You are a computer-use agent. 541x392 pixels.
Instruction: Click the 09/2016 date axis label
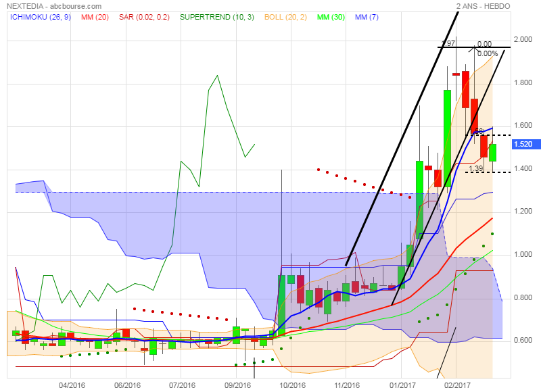pyautogui.click(x=237, y=385)
